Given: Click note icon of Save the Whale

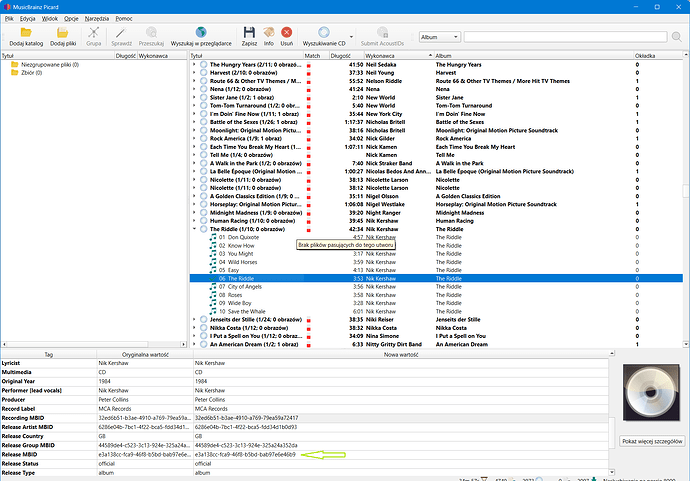Looking at the screenshot, I should (x=213, y=311).
